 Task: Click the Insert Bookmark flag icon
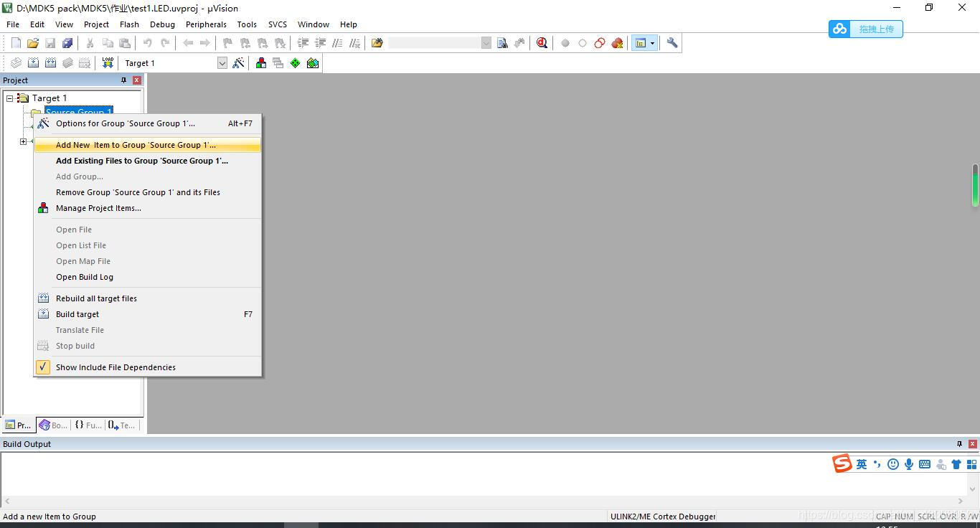tap(228, 43)
